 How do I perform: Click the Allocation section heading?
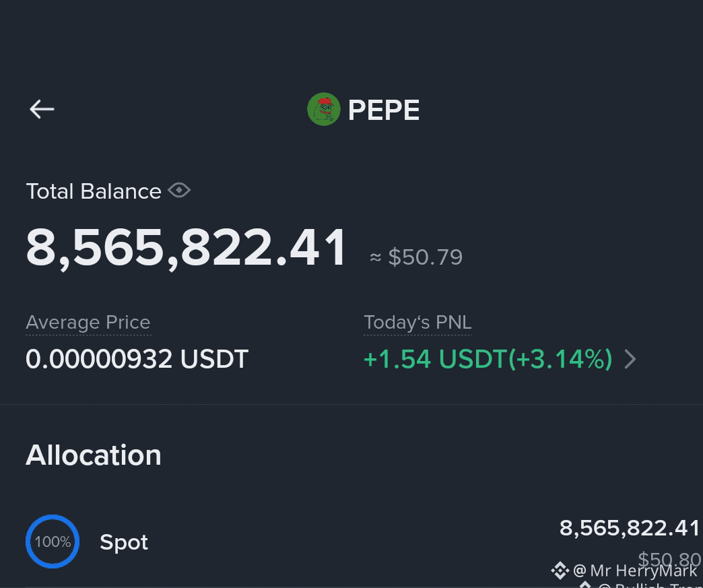pyautogui.click(x=93, y=456)
